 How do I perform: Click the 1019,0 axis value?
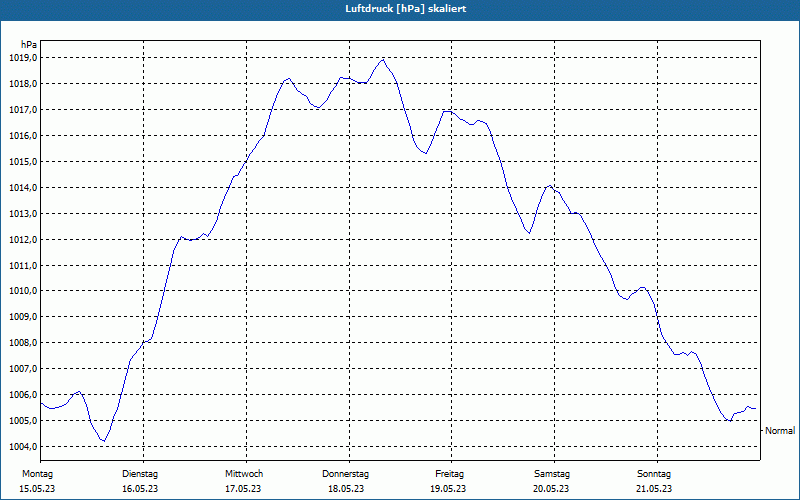(23, 58)
